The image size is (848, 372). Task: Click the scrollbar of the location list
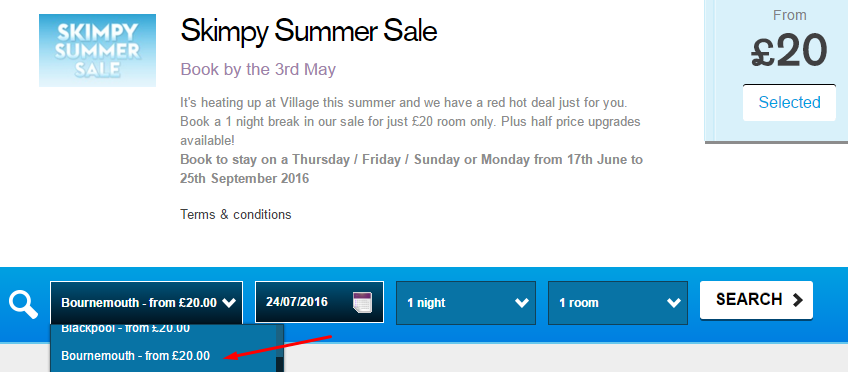(280, 348)
